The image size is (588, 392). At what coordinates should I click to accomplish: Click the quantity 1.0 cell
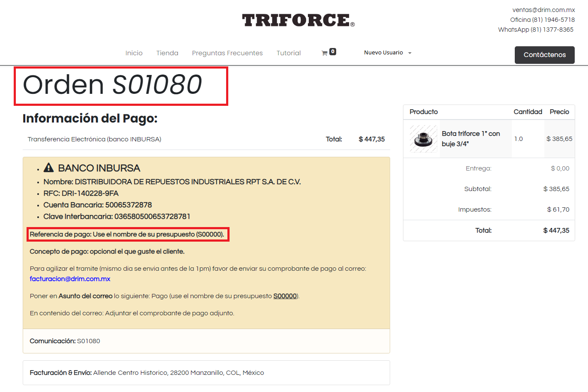click(519, 139)
